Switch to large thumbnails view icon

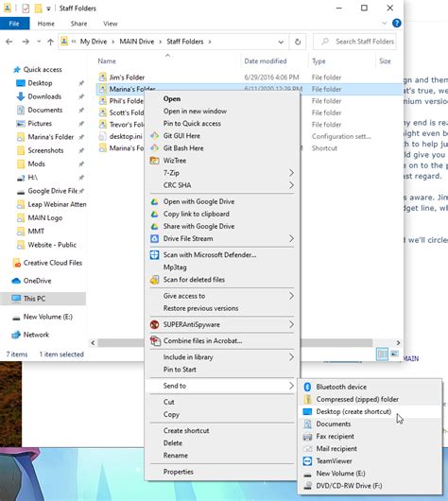(395, 354)
